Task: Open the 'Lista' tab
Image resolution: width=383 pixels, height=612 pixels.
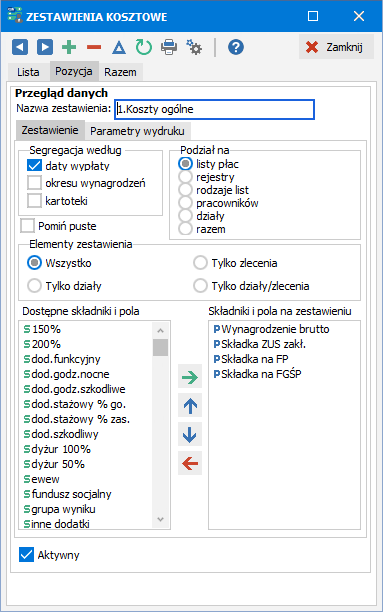Action: point(28,72)
